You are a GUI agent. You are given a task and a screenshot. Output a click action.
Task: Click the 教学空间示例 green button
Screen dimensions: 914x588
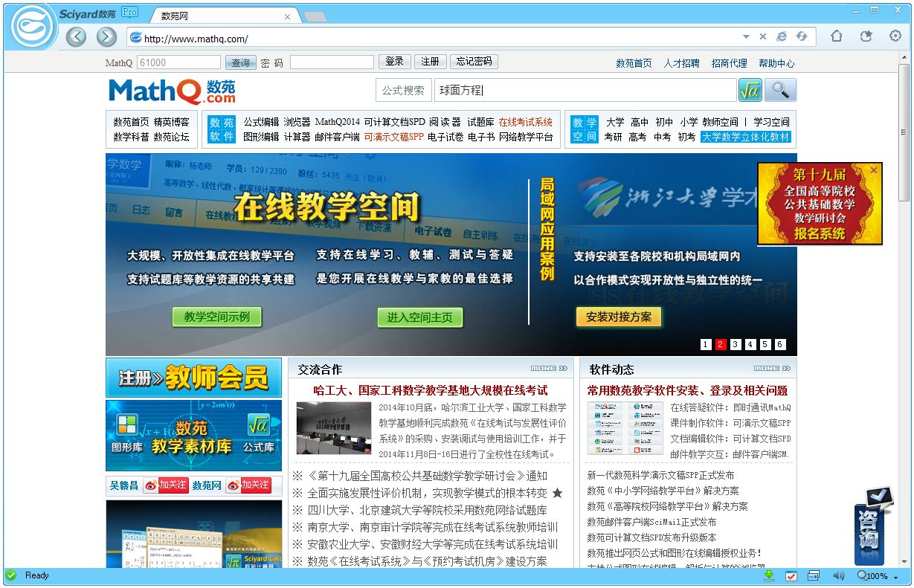click(218, 317)
